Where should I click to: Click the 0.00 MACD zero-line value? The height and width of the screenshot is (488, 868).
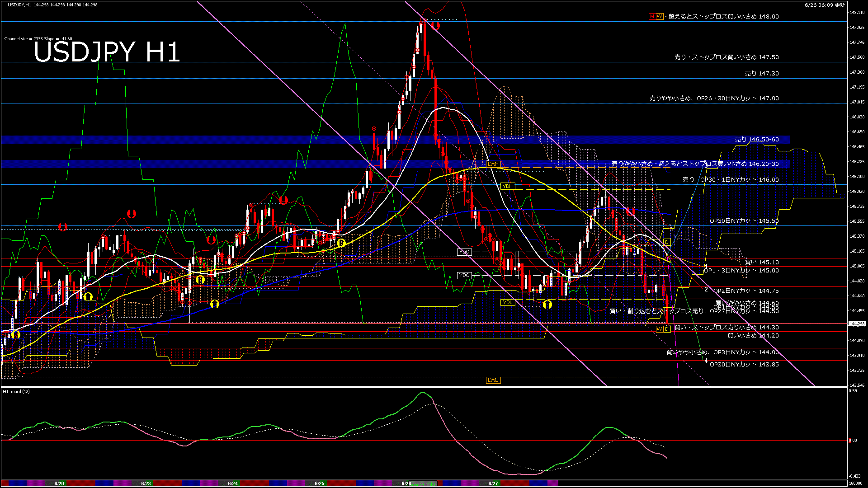click(x=853, y=441)
